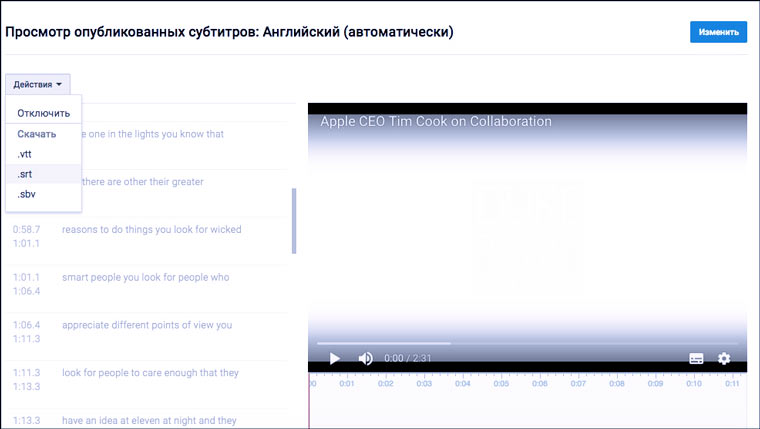Click the 0:08 timeline mark

click(x=617, y=383)
